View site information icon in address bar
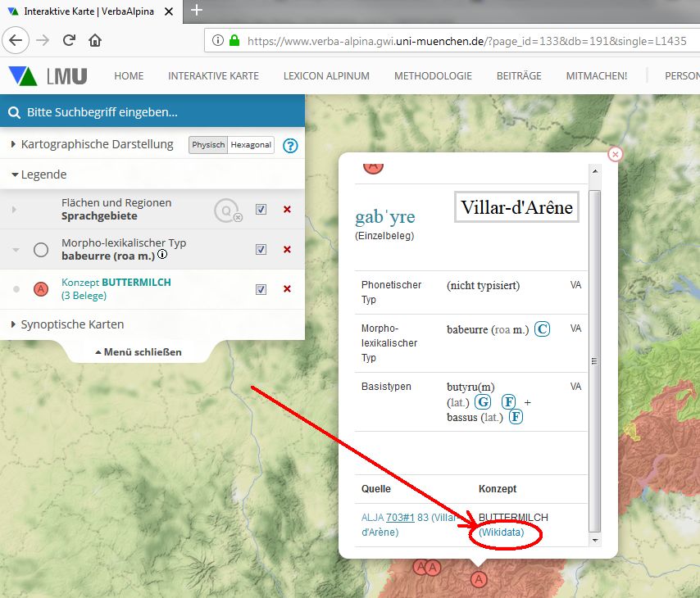Image resolution: width=700 pixels, height=598 pixels. pyautogui.click(x=218, y=41)
